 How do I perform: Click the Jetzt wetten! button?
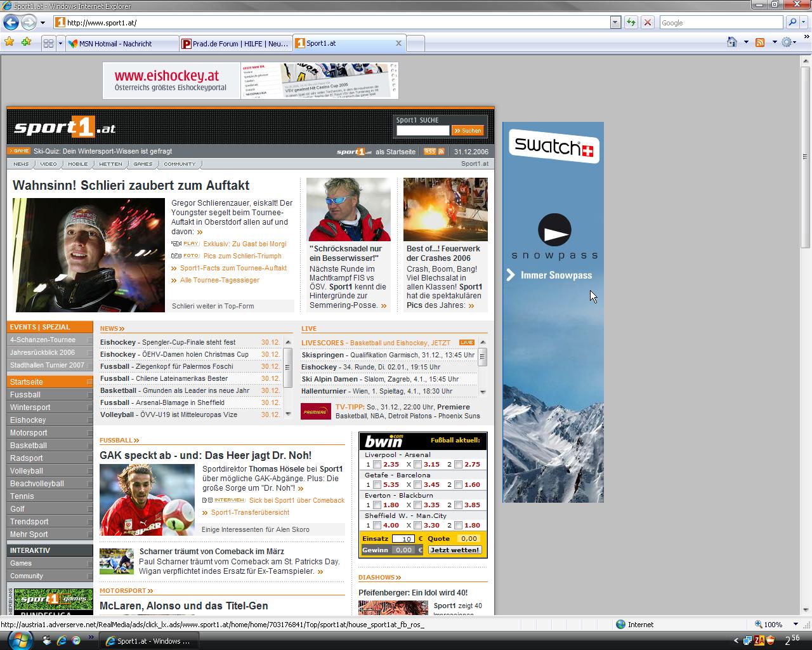point(455,550)
